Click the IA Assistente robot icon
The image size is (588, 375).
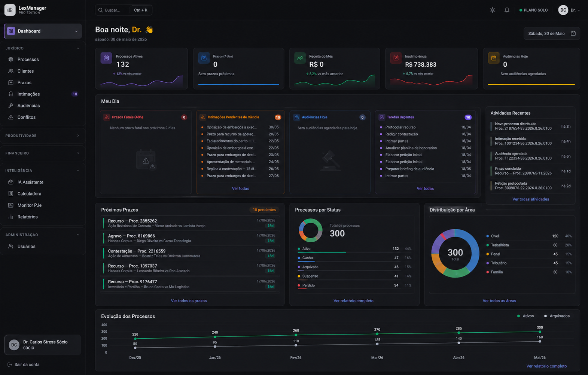point(11,182)
